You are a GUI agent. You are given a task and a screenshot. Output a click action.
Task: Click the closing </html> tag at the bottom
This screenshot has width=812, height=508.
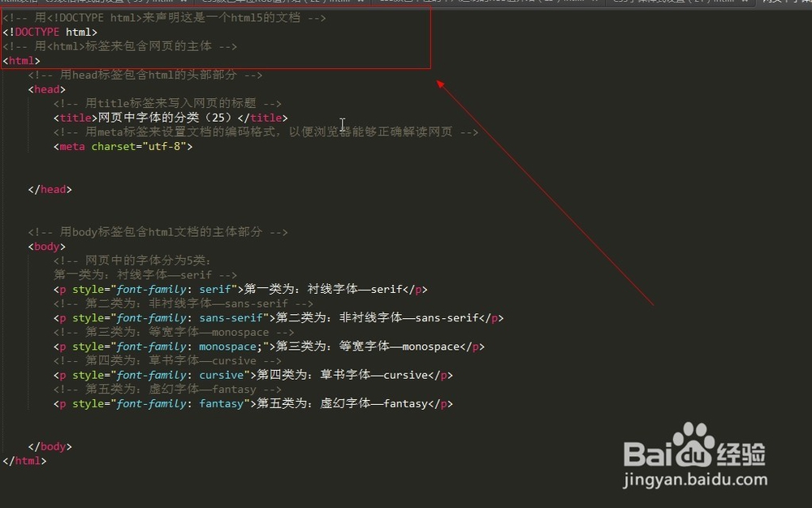point(25,460)
